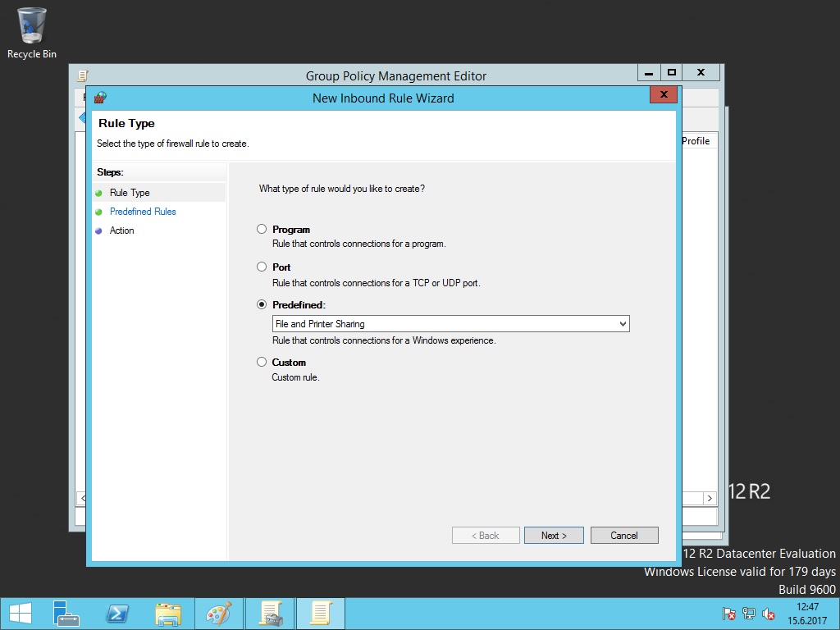Cancel the New Inbound Rule Wizard
This screenshot has height=630, width=840.
pos(624,536)
